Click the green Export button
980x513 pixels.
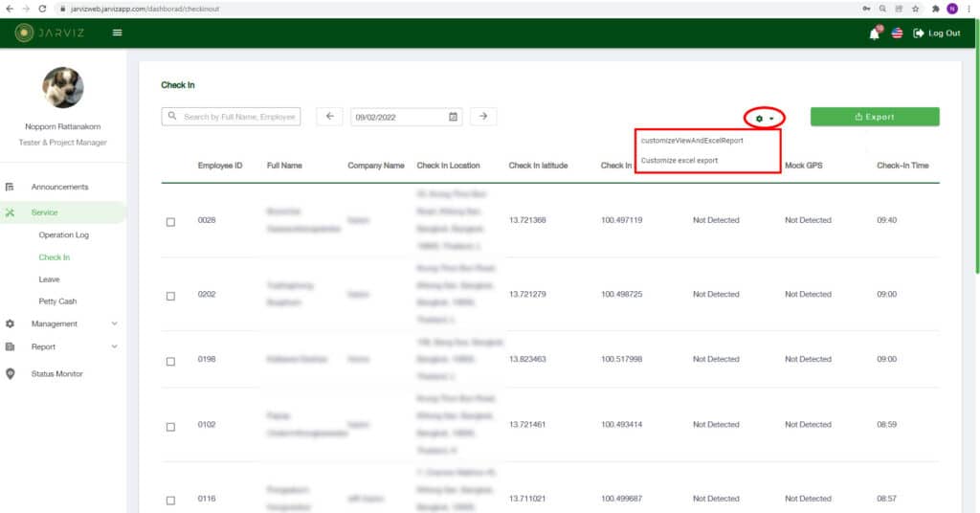874,117
